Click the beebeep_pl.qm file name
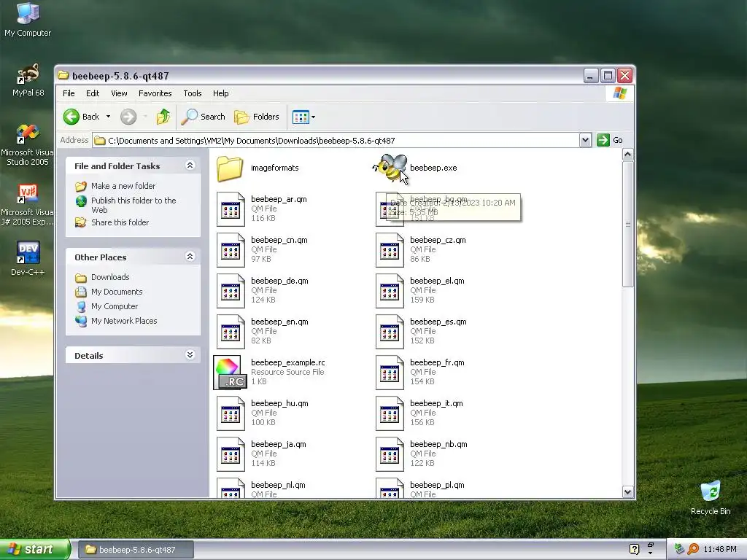 437,485
